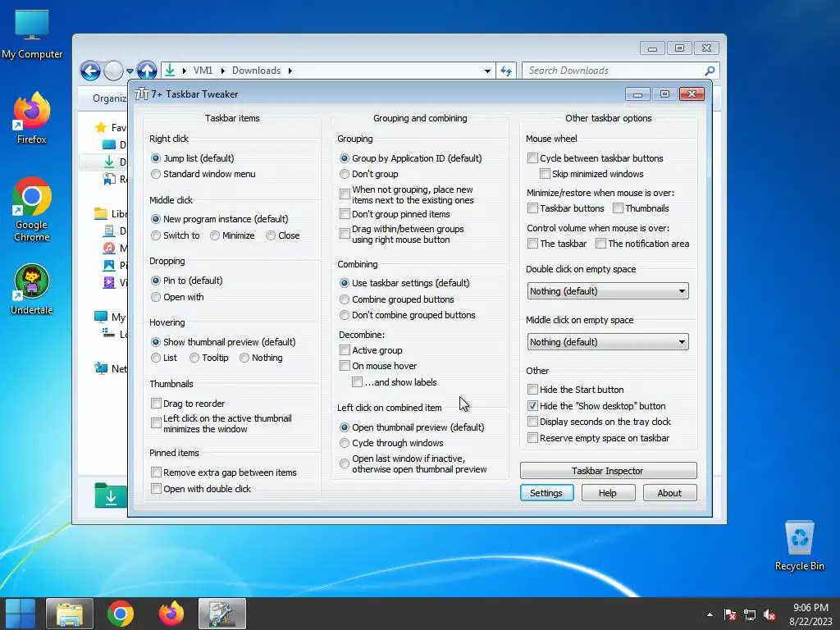This screenshot has width=840, height=630.
Task: Click Action Center flag tray icon
Action: pyautogui.click(x=729, y=614)
